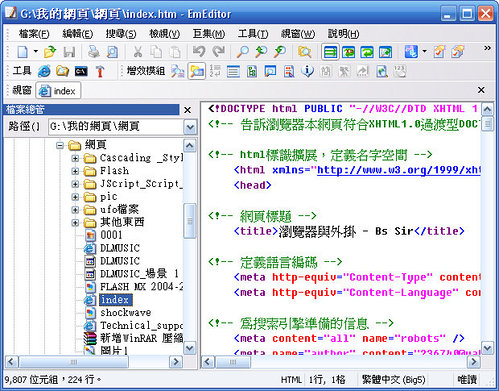The height and width of the screenshot is (391, 499).
Task: Click the lines plug-in icon
Action: (233, 71)
